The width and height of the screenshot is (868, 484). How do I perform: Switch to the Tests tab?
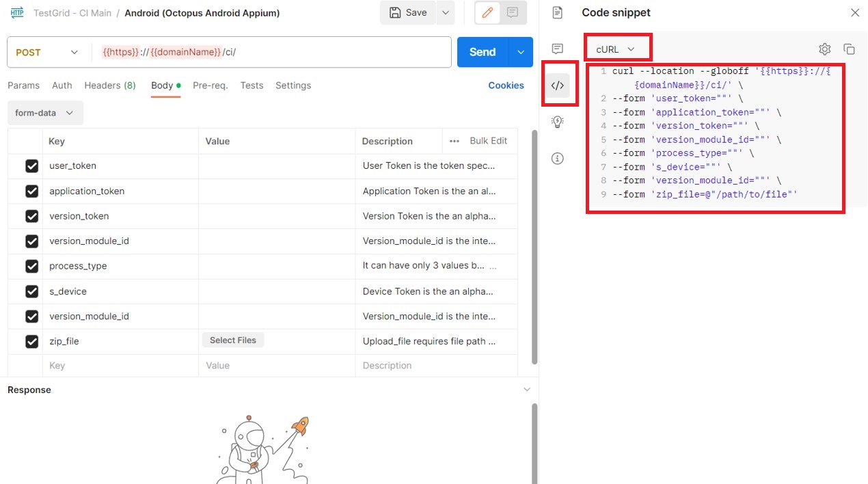pyautogui.click(x=252, y=85)
